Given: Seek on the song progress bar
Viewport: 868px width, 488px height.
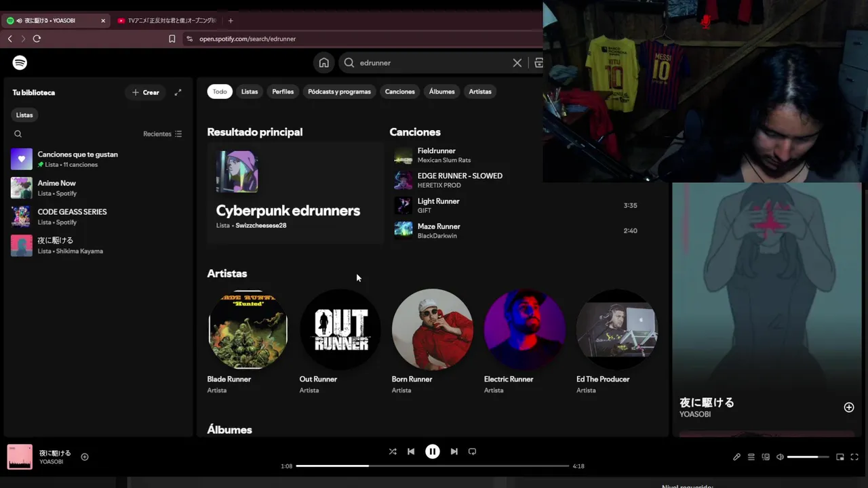Looking at the screenshot, I should coord(433,466).
